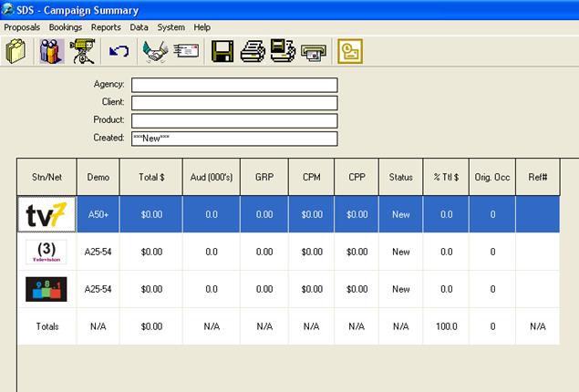Click the Status column header
The height and width of the screenshot is (392, 579).
click(x=401, y=176)
